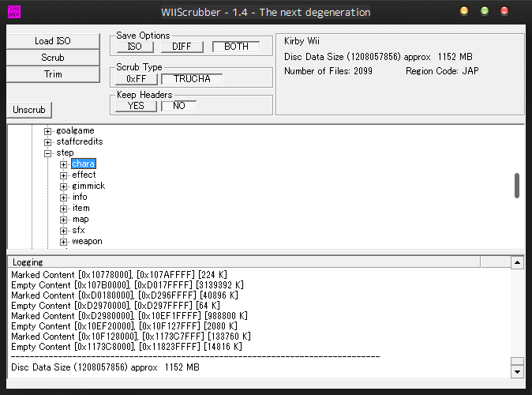Expand the weapon folder
This screenshot has height=395, width=532.
[63, 243]
